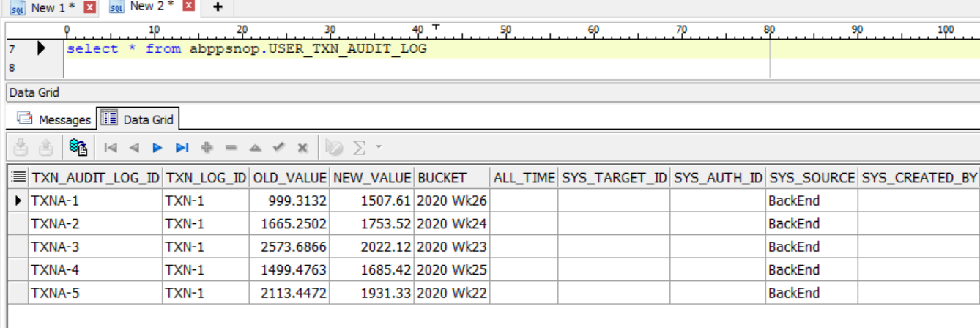Sort by TXN_AUDIT_LOG_ID column header
Image resolution: width=980 pixels, height=328 pixels.
coord(95,177)
